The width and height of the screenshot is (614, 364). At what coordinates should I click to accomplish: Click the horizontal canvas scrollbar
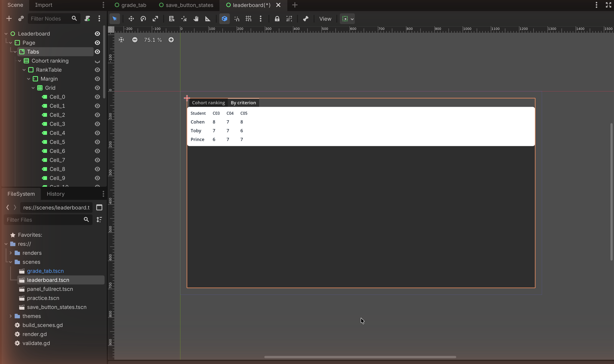point(360,357)
